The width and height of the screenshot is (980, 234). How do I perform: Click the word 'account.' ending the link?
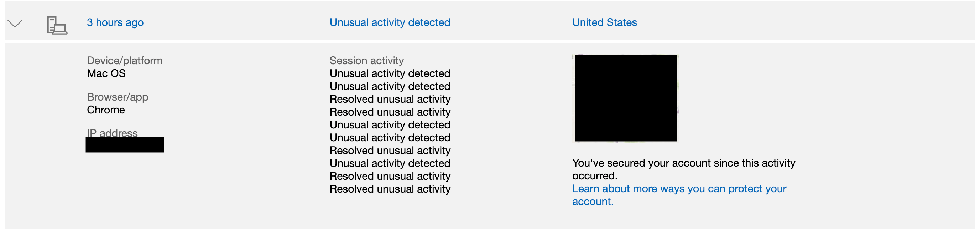[593, 202]
